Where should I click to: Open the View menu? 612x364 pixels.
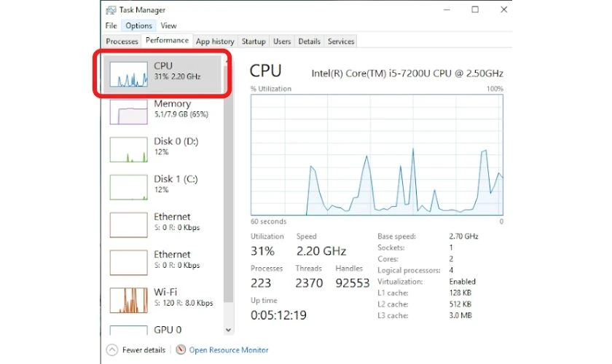pos(168,25)
